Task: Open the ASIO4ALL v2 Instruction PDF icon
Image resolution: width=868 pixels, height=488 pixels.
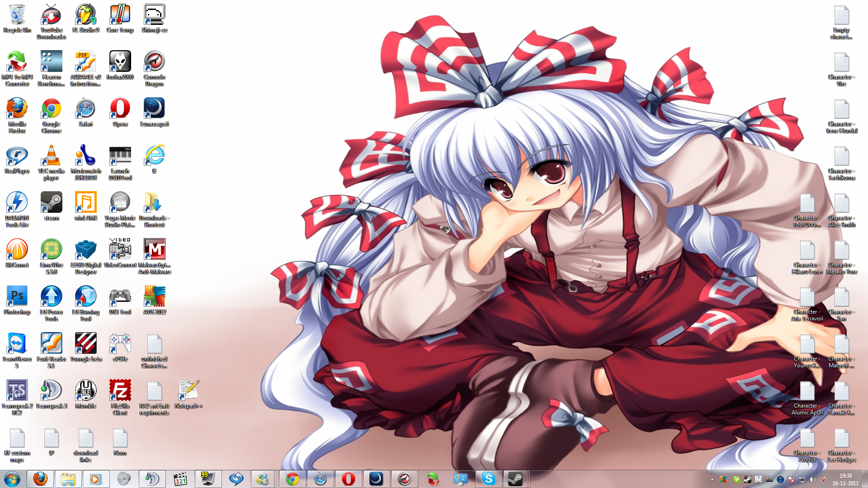Action: point(86,69)
